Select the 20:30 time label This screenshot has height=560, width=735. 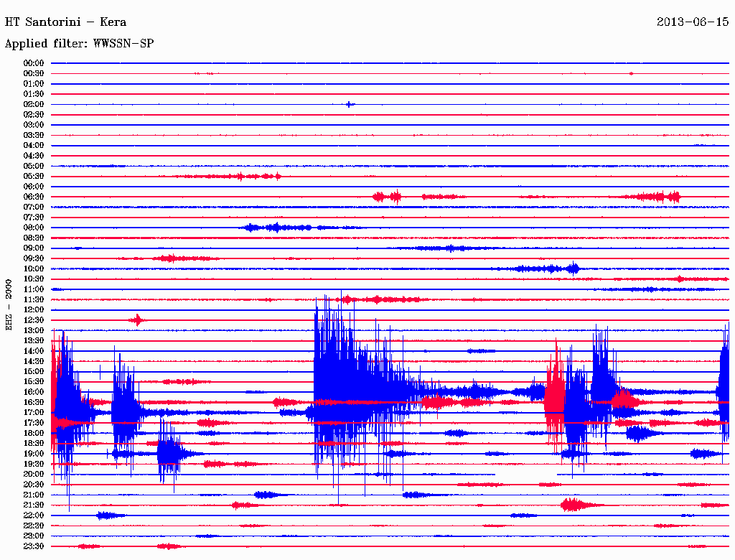(34, 485)
